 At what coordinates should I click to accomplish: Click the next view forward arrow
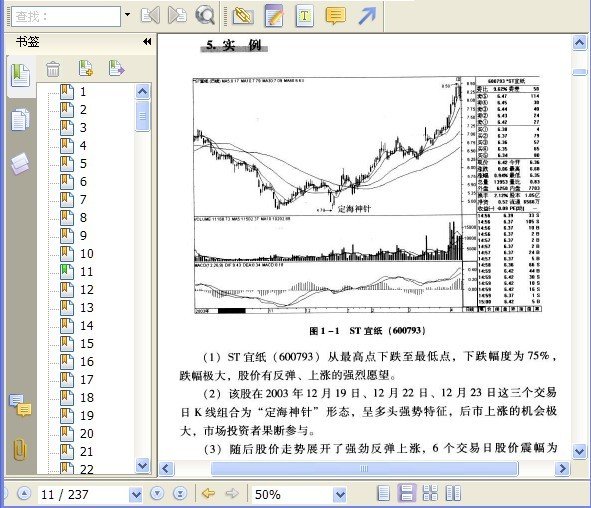[x=232, y=493]
